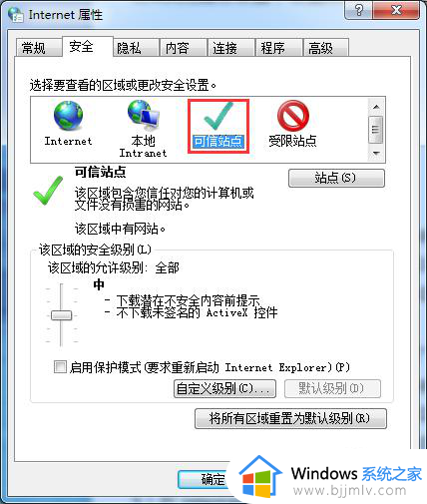Open the 隐私 tab
Viewport: 427px width, 504px height.
(x=129, y=48)
